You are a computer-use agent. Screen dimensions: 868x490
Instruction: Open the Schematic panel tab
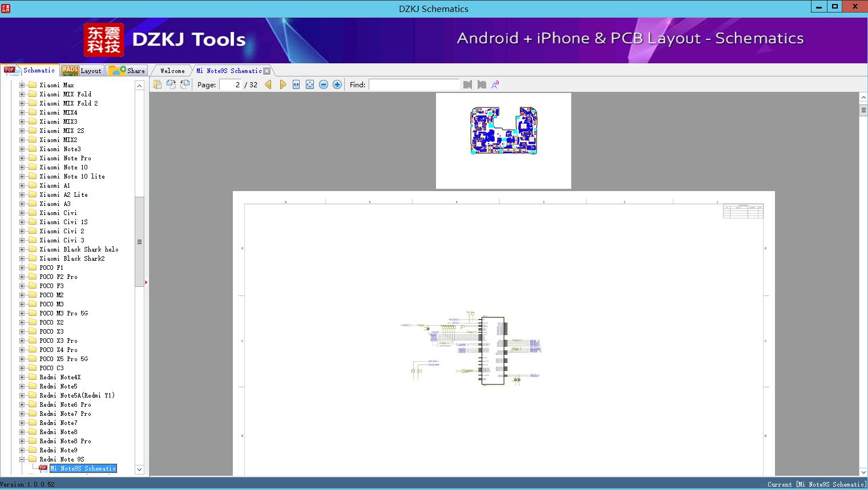click(30, 70)
